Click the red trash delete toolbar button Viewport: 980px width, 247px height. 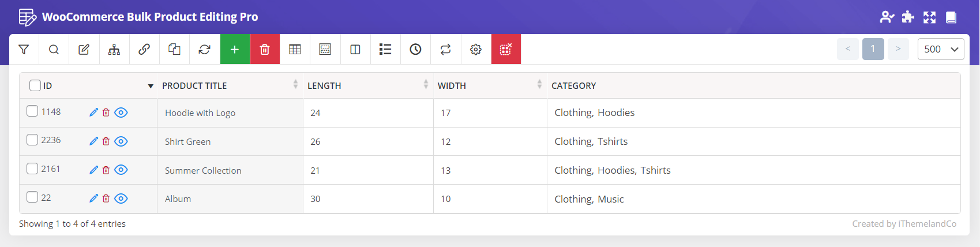(x=265, y=50)
